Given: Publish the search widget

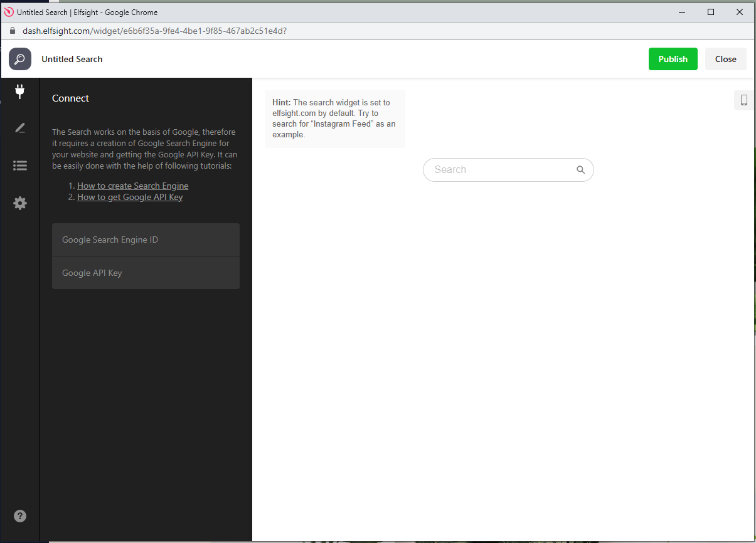Looking at the screenshot, I should coord(673,59).
